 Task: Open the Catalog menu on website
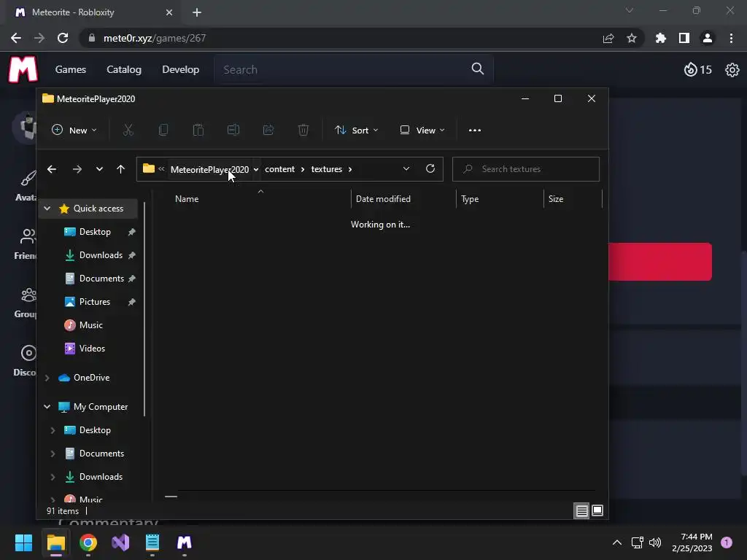point(124,69)
